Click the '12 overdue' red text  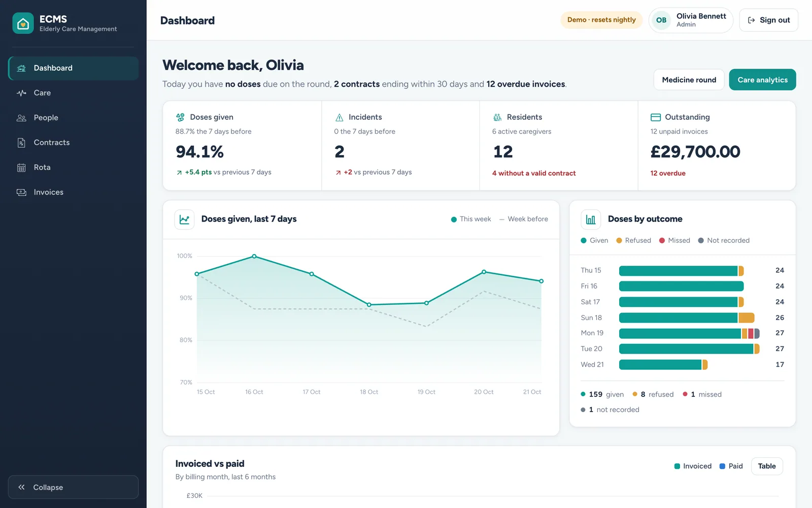coord(668,173)
